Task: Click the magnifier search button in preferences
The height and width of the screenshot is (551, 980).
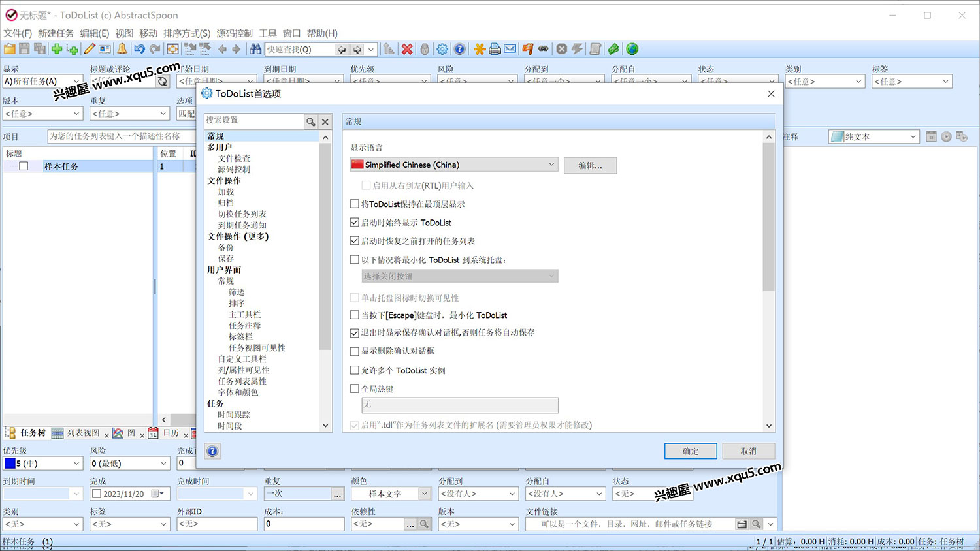Action: [x=311, y=121]
